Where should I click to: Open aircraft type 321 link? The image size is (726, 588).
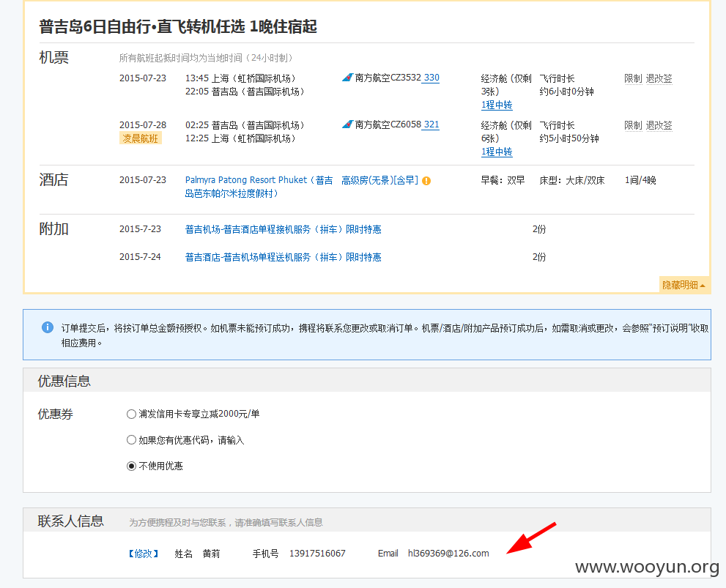(431, 124)
